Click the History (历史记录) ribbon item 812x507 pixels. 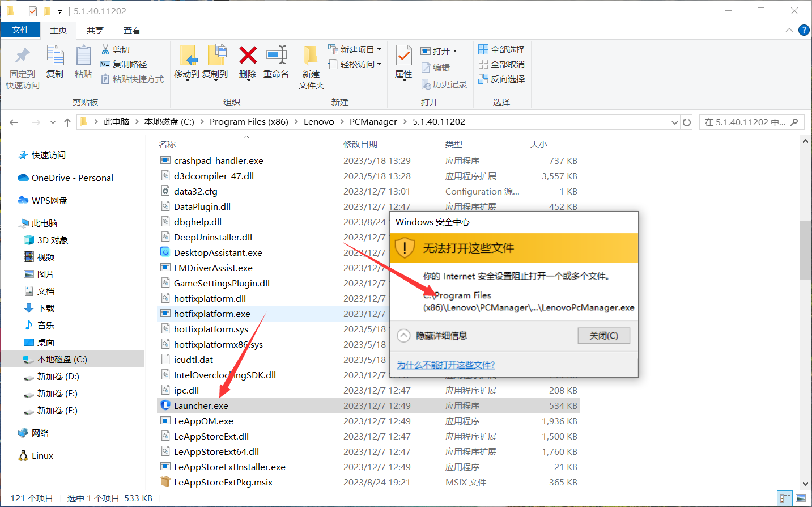444,84
